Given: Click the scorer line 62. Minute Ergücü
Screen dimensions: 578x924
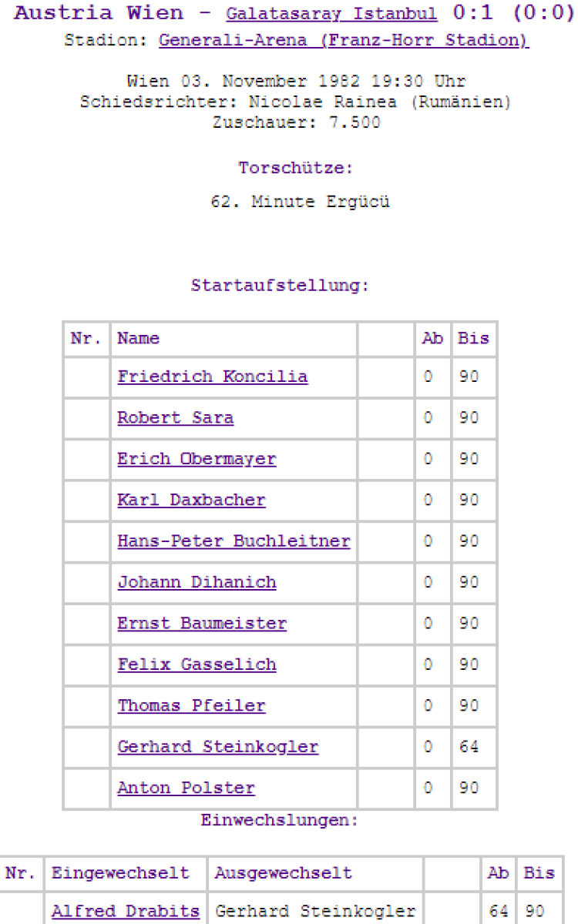Looking at the screenshot, I should pyautogui.click(x=300, y=203).
